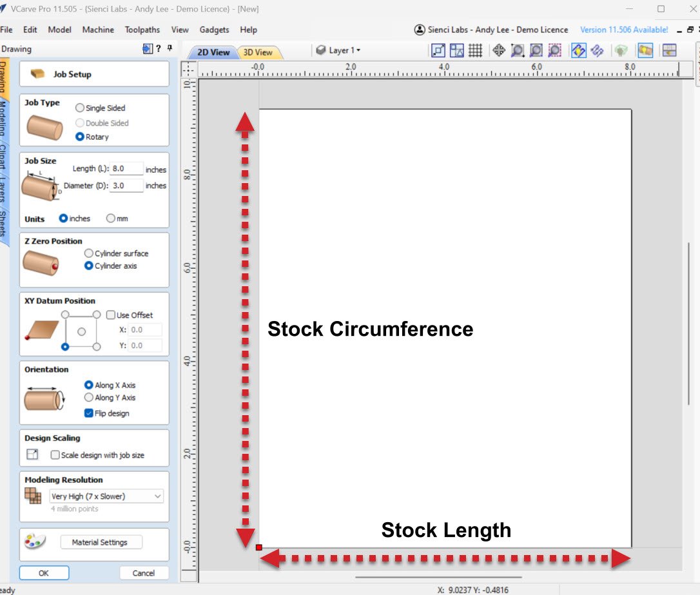Viewport: 700px width, 595px height.
Task: Click the Length (L) input field
Action: point(126,169)
